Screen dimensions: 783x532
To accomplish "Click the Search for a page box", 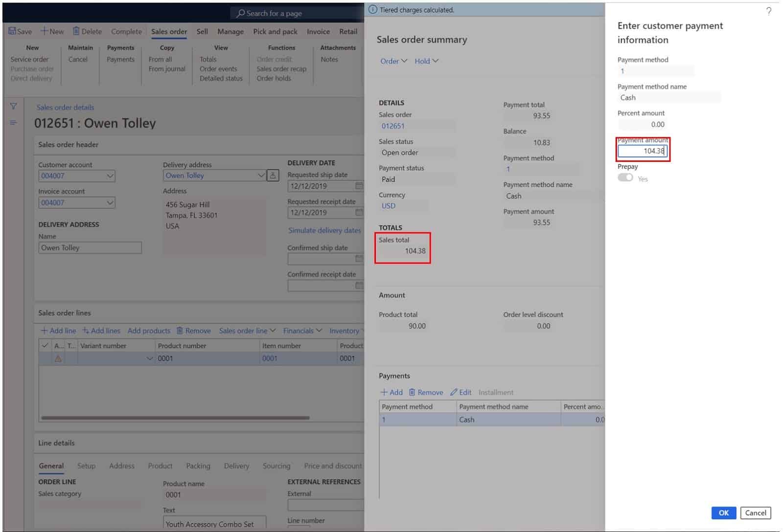I will click(298, 13).
